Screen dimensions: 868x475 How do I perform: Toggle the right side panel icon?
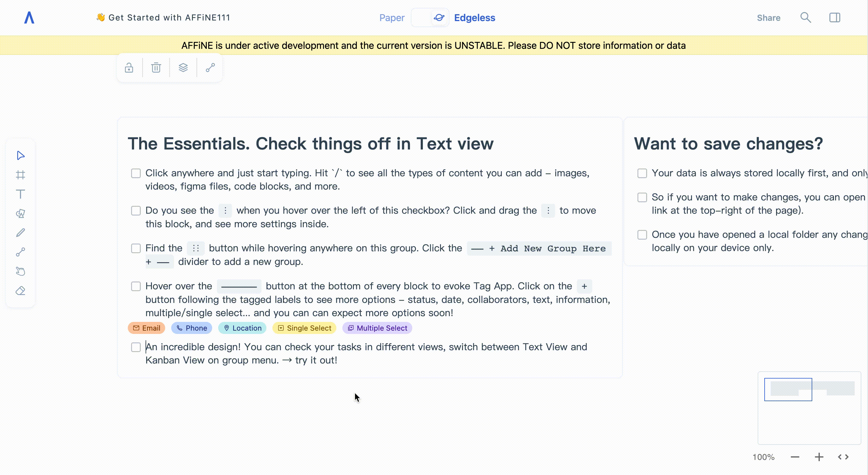tap(835, 17)
